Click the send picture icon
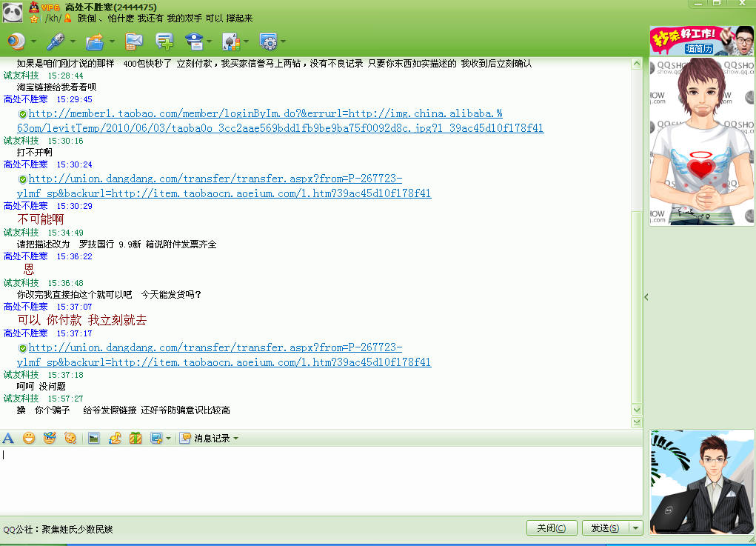 pyautogui.click(x=93, y=438)
